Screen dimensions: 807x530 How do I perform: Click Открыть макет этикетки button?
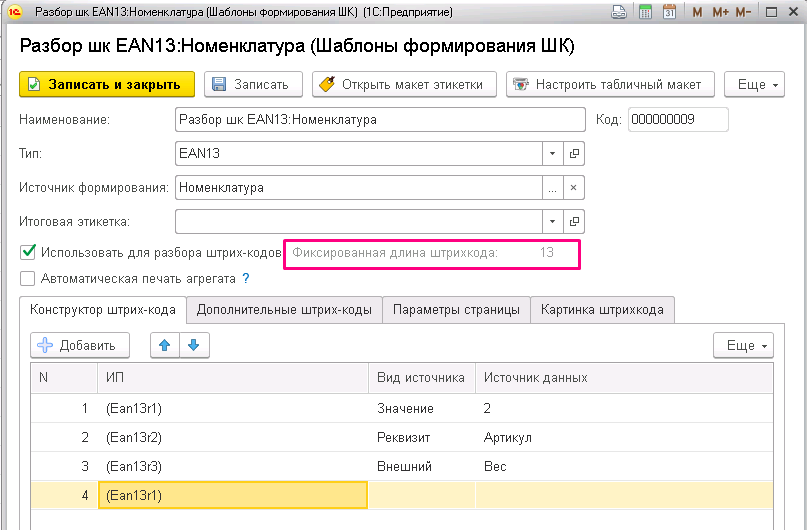click(404, 85)
